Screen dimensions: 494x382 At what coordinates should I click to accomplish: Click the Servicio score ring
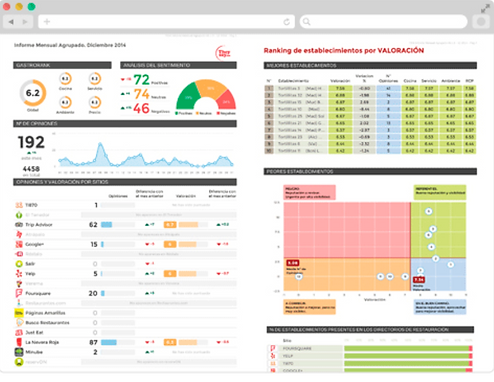[95, 79]
